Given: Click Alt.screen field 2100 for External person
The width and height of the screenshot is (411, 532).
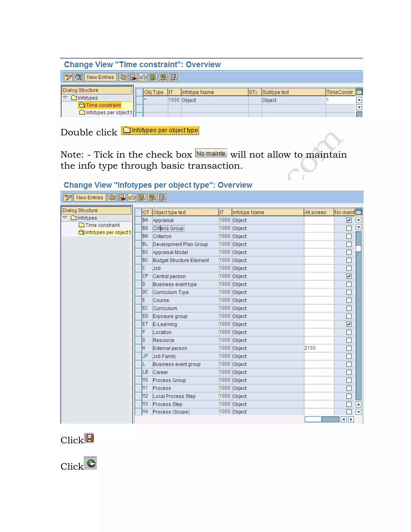Looking at the screenshot, I should click(x=319, y=348).
